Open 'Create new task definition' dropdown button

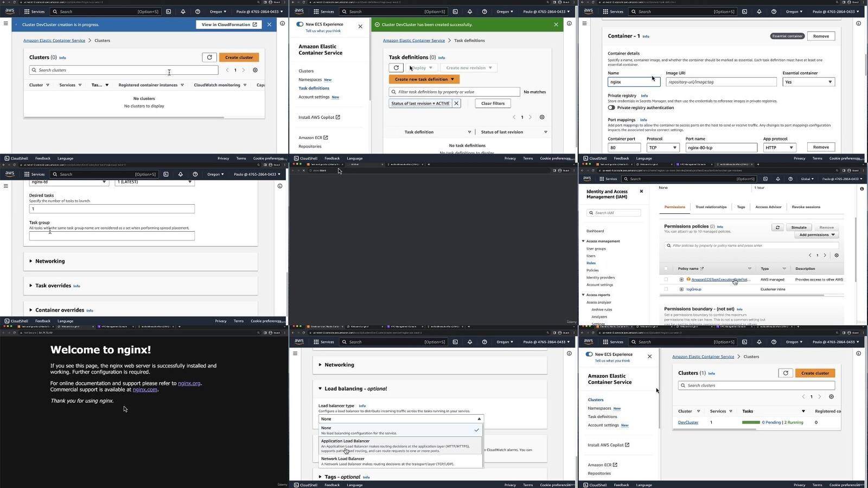click(x=424, y=79)
